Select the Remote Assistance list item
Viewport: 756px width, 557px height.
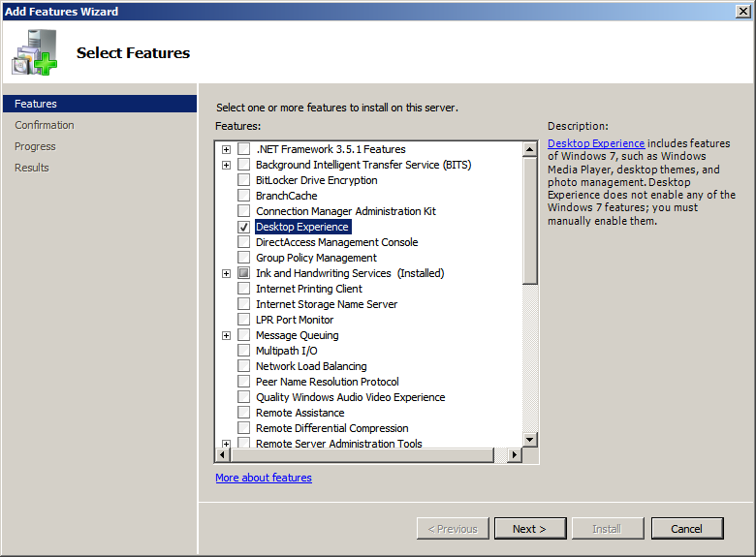click(299, 413)
